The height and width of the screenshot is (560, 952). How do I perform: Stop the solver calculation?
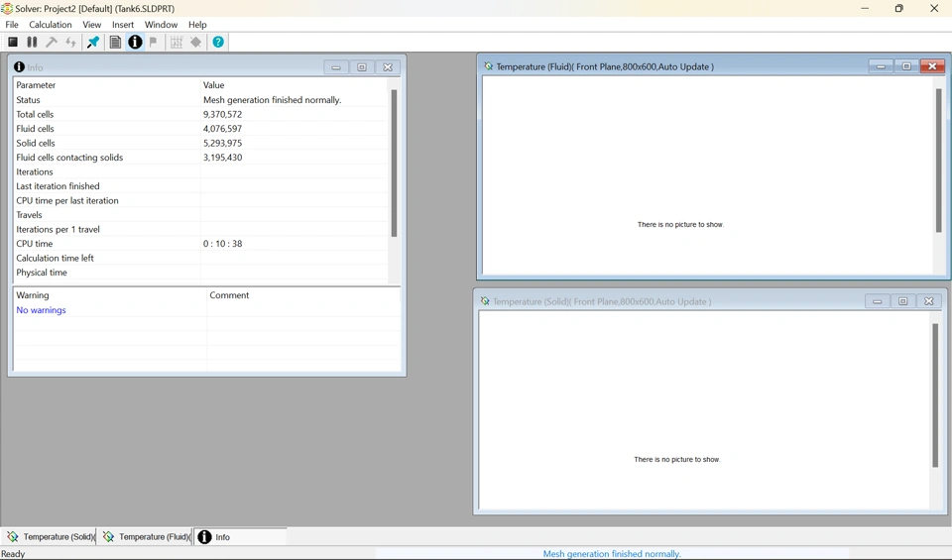pyautogui.click(x=13, y=42)
